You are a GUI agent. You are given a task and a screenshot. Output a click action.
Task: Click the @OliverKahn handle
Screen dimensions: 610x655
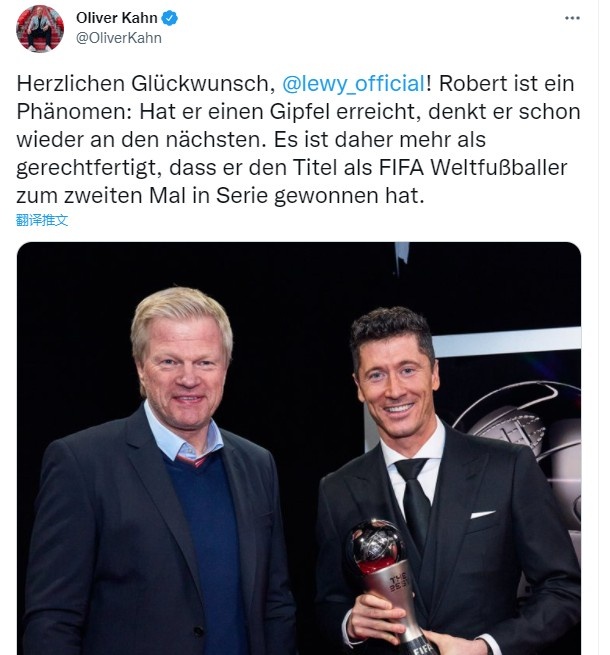click(119, 38)
